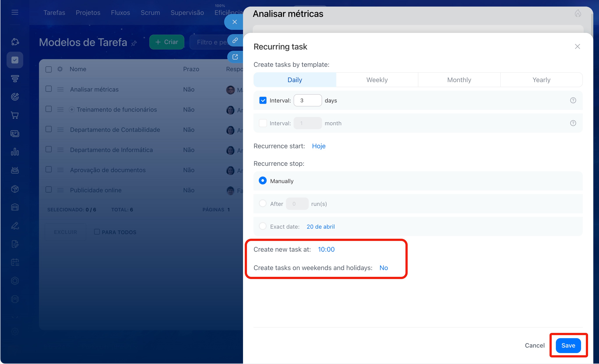
Task: Open the shopping cart sidebar icon
Action: click(x=15, y=115)
